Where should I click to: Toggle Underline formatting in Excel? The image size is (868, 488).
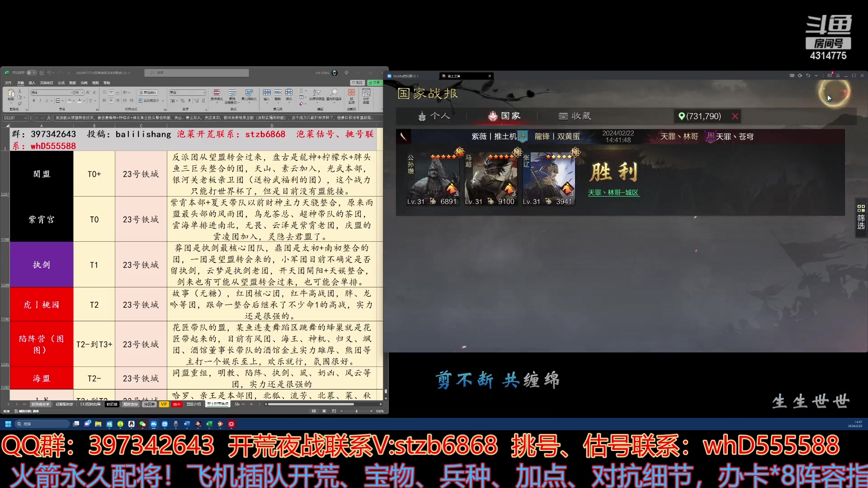46,101
